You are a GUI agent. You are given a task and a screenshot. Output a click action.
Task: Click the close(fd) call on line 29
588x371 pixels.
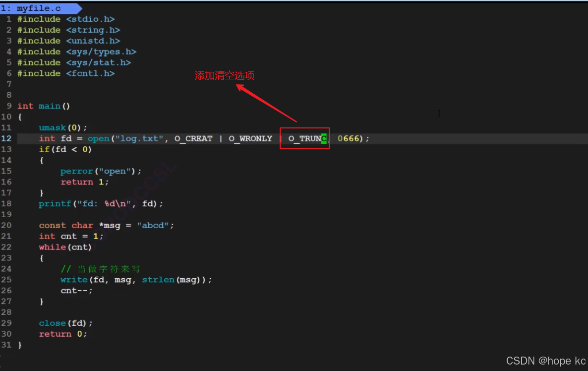(x=65, y=323)
